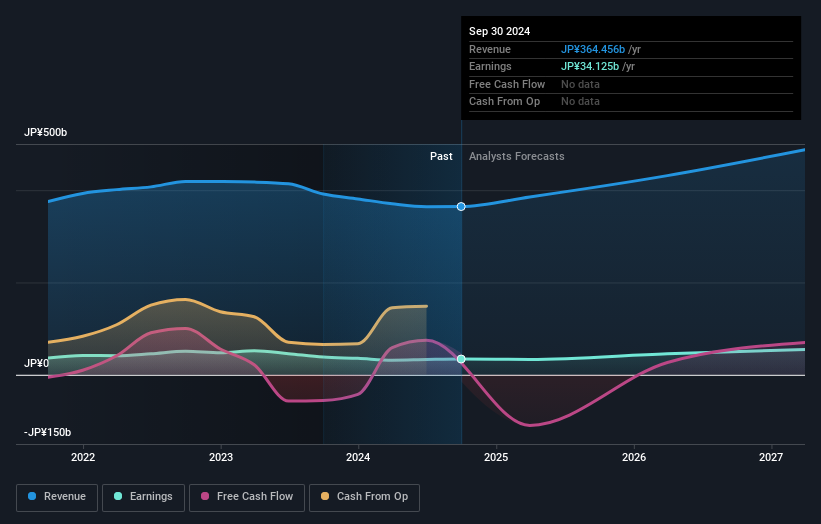Click the JP¥0 axis label

tap(36, 363)
